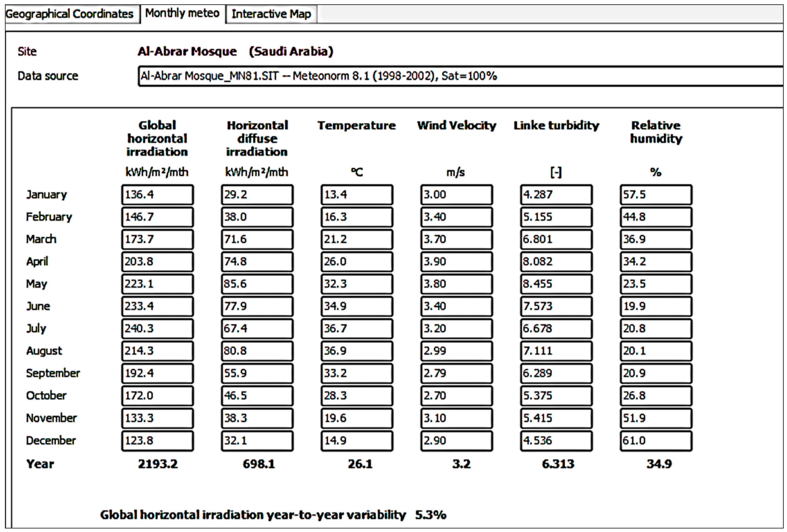Click the Al-Abrar Mosque site name
The image size is (787, 532).
pos(187,52)
